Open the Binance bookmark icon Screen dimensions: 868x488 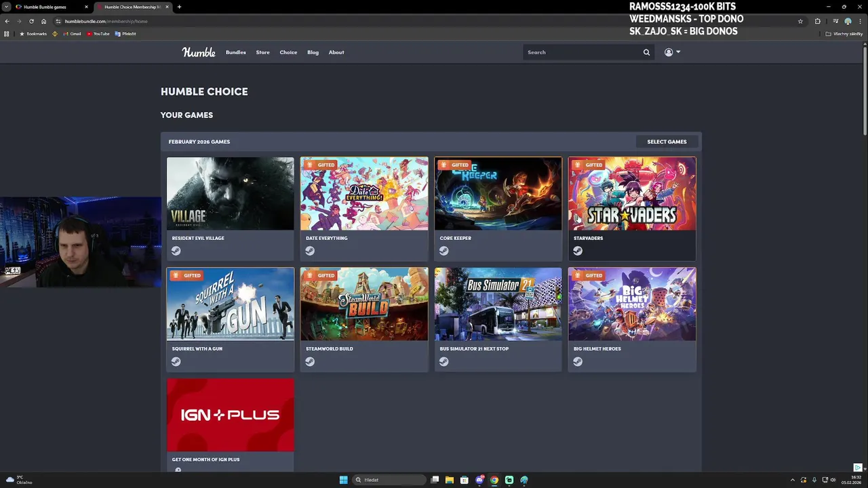[55, 34]
